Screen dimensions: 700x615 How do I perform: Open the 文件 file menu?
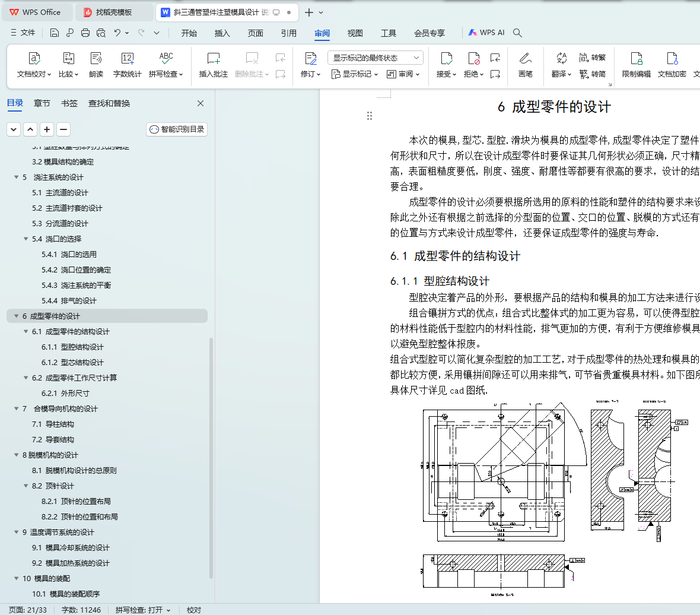click(23, 33)
